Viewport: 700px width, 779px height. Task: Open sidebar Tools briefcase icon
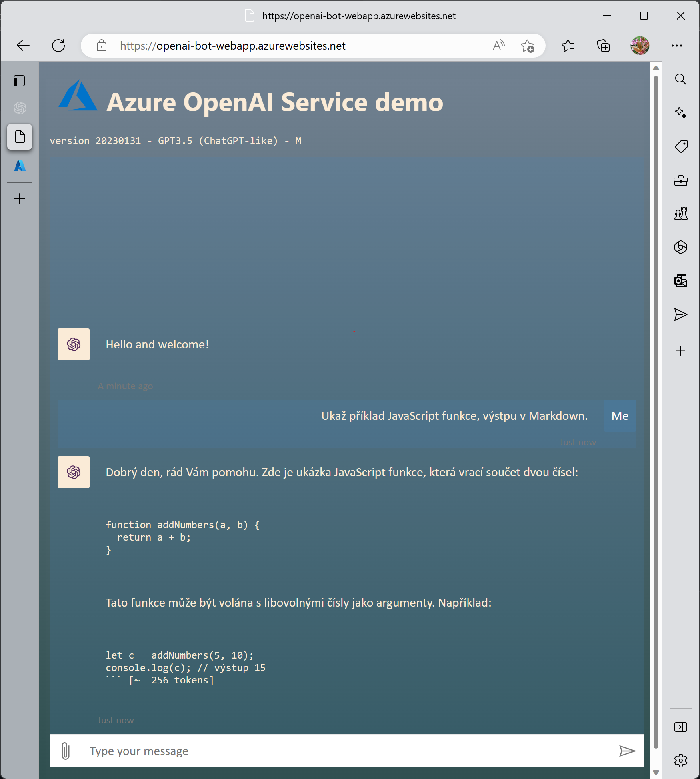(x=680, y=181)
